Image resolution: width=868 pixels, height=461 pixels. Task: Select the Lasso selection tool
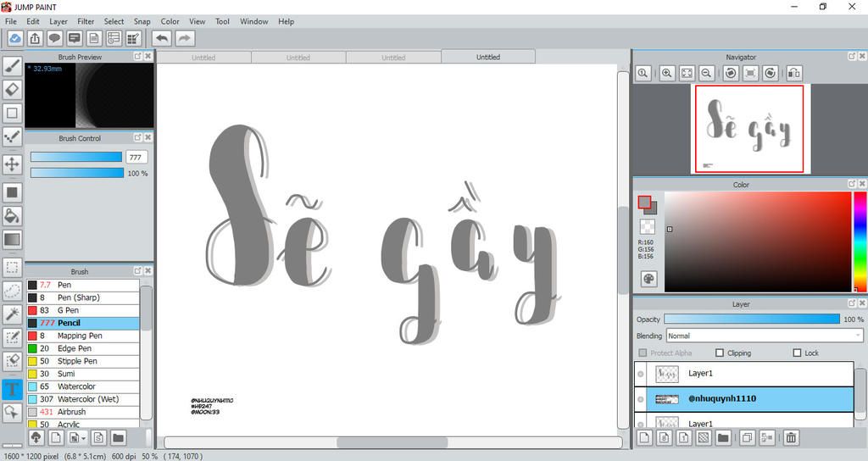pyautogui.click(x=12, y=291)
